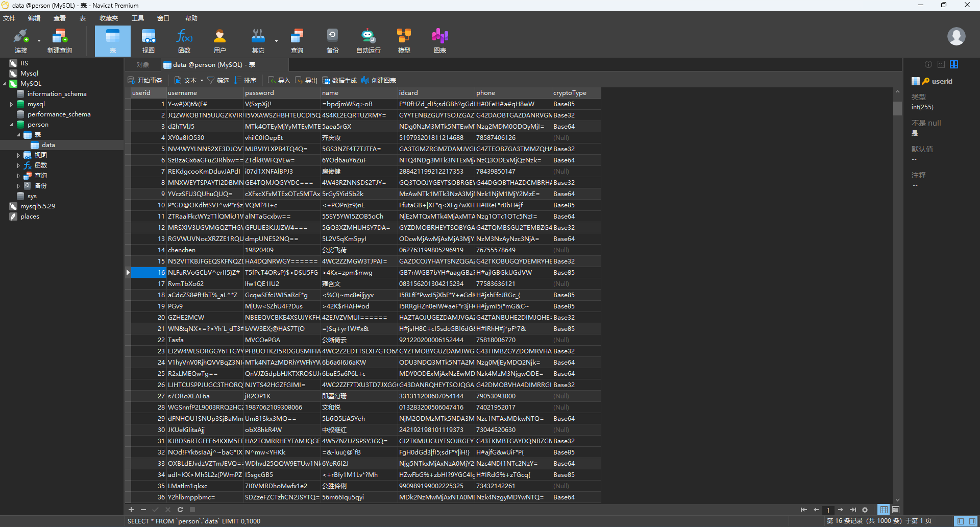Viewport: 980px width, 527px height.
Task: Expand the mysql database node
Action: (x=11, y=104)
